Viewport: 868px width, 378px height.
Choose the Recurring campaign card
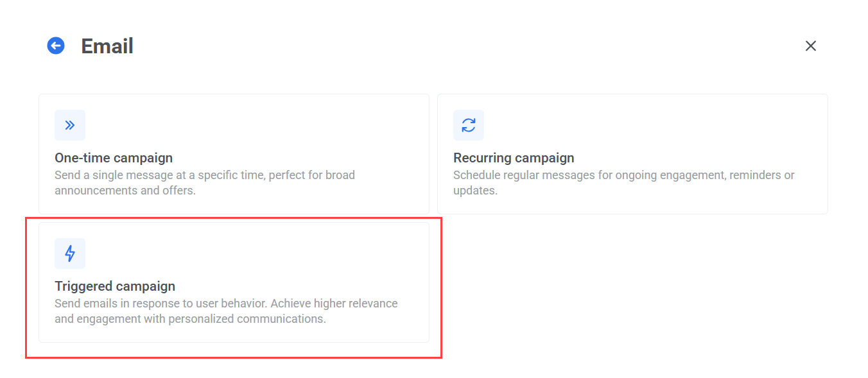(632, 154)
